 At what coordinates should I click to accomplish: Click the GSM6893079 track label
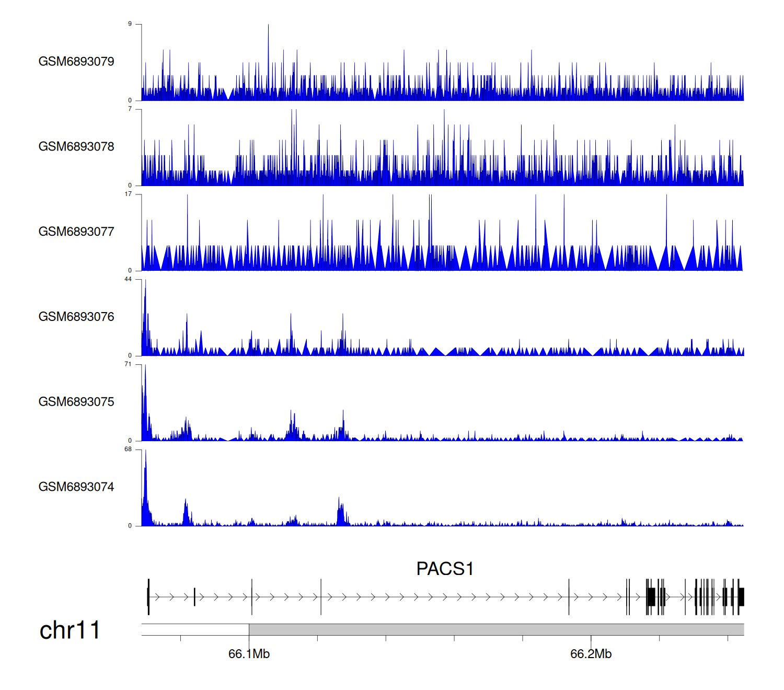(x=76, y=62)
